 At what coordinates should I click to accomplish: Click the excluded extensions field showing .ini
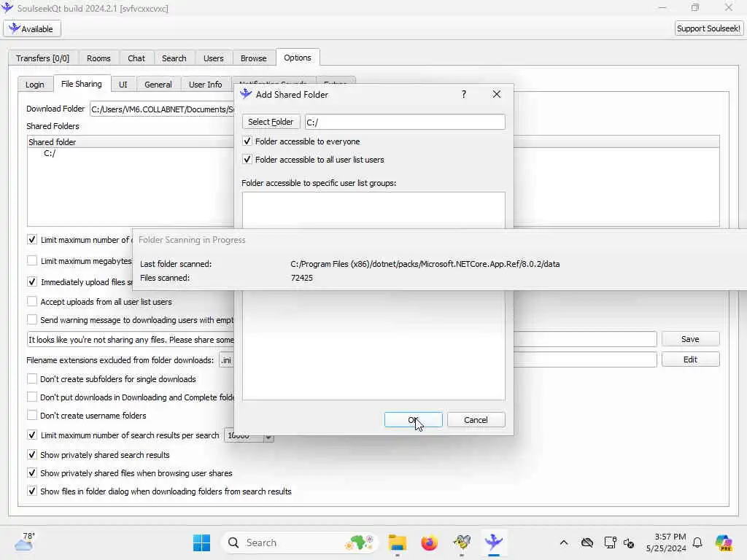[227, 360]
